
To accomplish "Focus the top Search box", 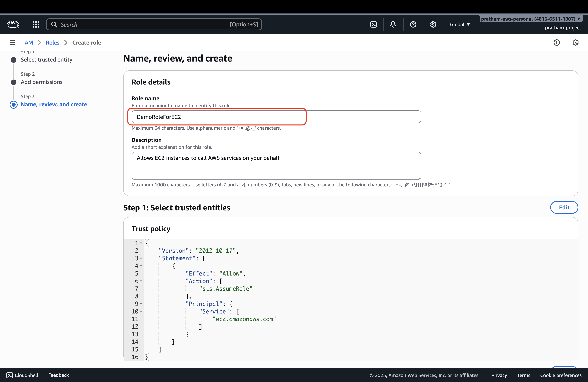I will [154, 24].
